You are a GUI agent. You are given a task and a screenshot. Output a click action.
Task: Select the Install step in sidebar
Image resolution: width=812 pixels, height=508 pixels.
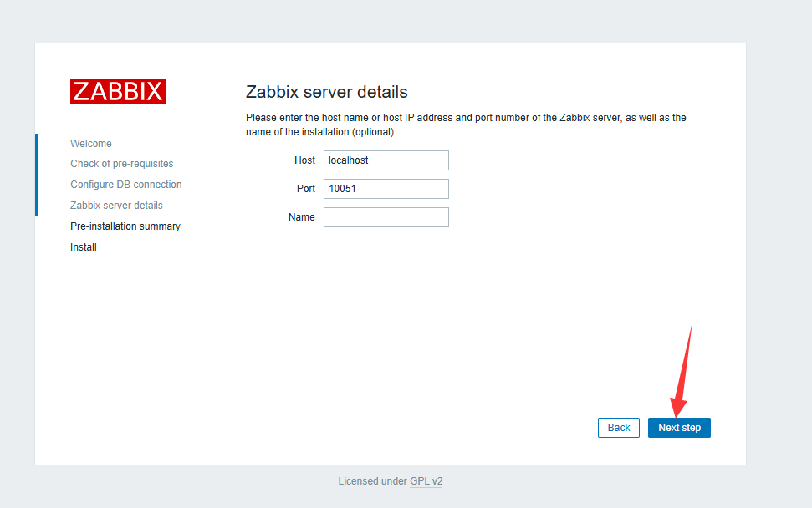(84, 247)
